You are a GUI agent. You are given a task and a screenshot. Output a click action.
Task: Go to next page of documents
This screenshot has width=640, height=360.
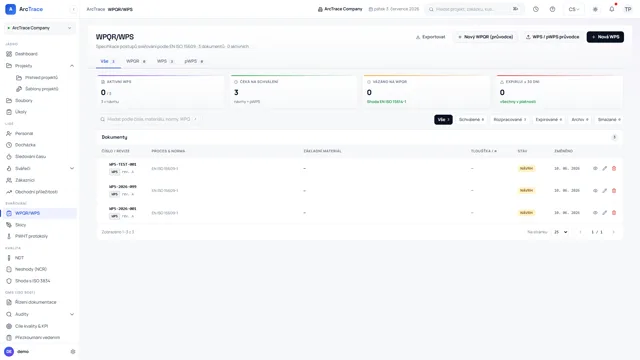[x=613, y=232]
